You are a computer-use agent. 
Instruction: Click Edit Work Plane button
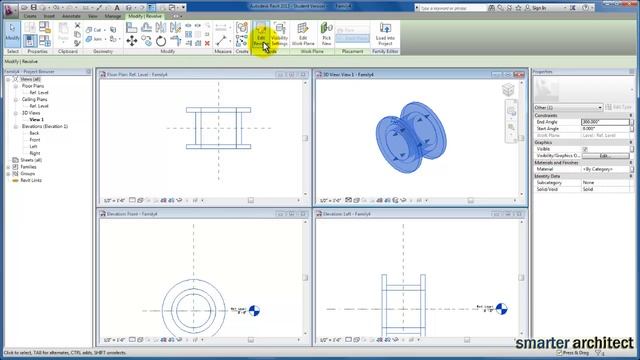click(x=303, y=34)
